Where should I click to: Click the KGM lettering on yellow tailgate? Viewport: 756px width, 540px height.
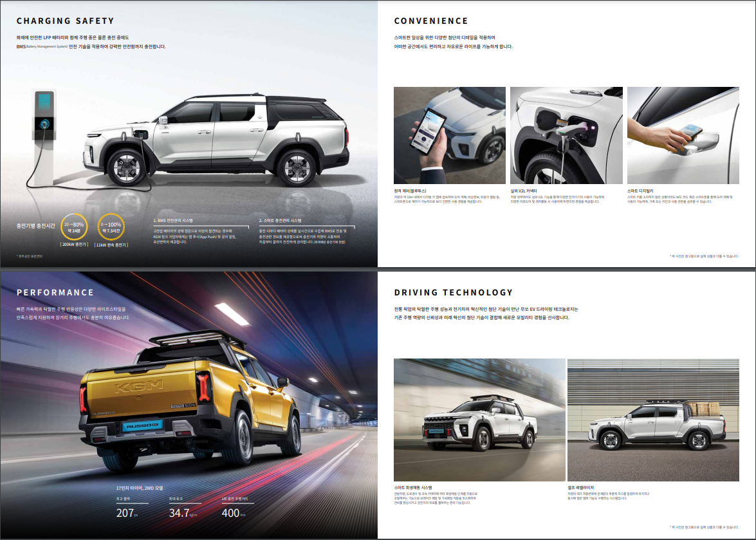pyautogui.click(x=138, y=386)
